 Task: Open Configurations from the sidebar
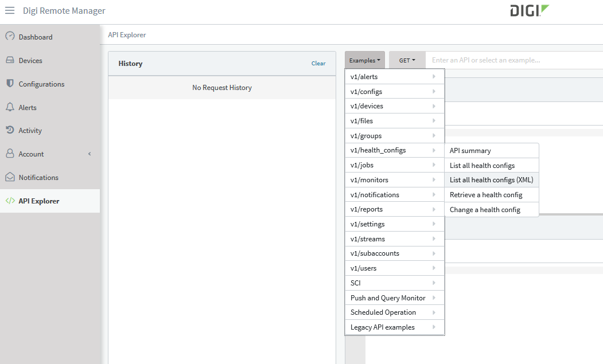click(x=50, y=84)
